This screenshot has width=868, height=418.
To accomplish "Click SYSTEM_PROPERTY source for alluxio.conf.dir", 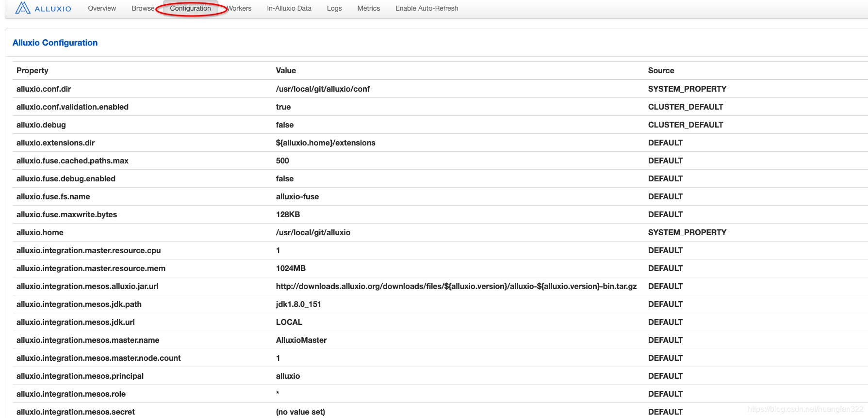I will pyautogui.click(x=687, y=89).
